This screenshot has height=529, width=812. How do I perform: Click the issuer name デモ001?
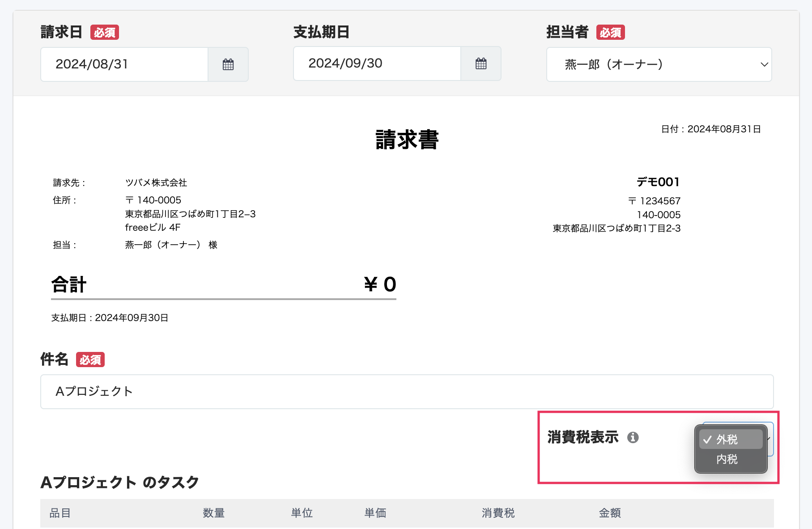tap(658, 182)
